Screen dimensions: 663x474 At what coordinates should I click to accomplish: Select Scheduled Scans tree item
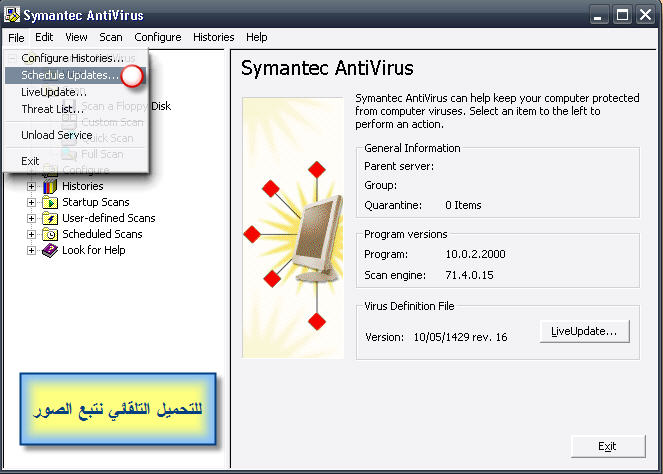102,234
